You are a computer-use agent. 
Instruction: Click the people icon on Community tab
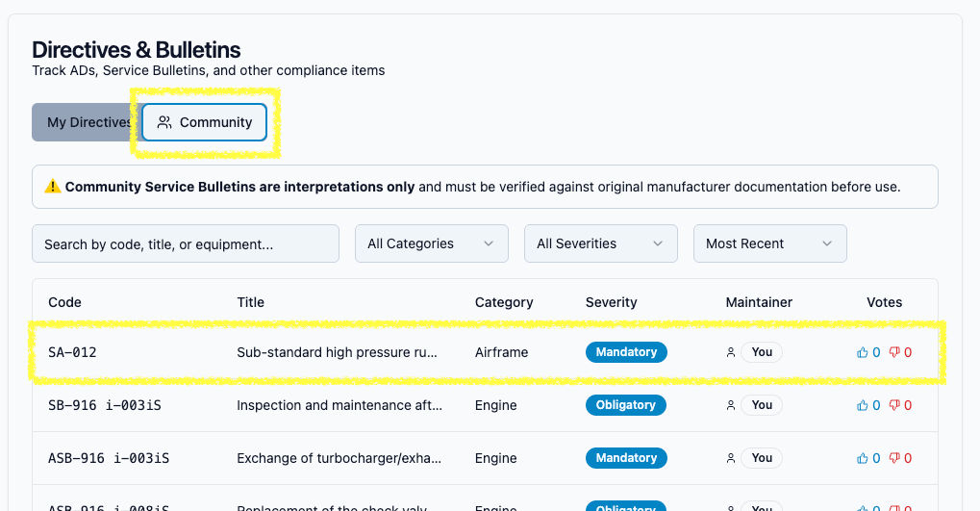pyautogui.click(x=164, y=122)
